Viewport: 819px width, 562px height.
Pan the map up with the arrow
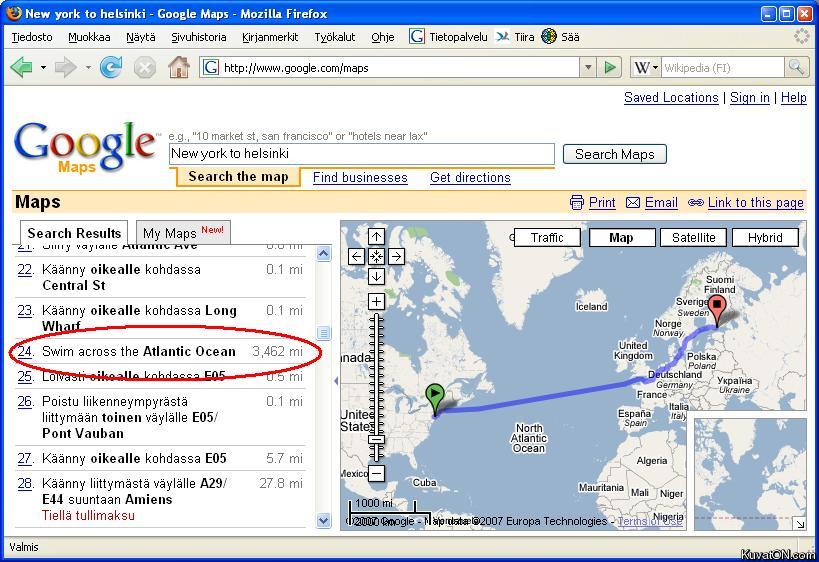pos(376,237)
